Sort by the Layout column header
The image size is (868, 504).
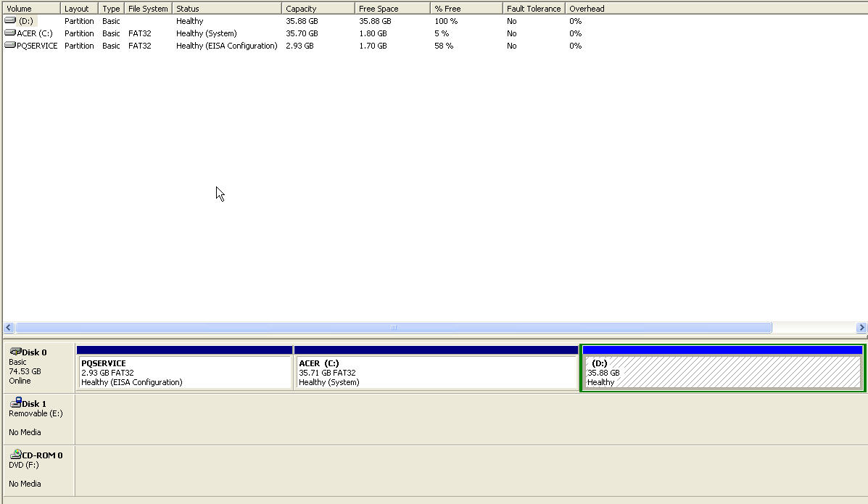tap(79, 8)
